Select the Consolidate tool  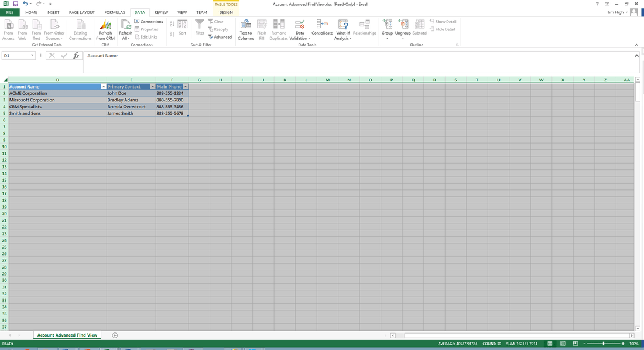click(x=322, y=29)
